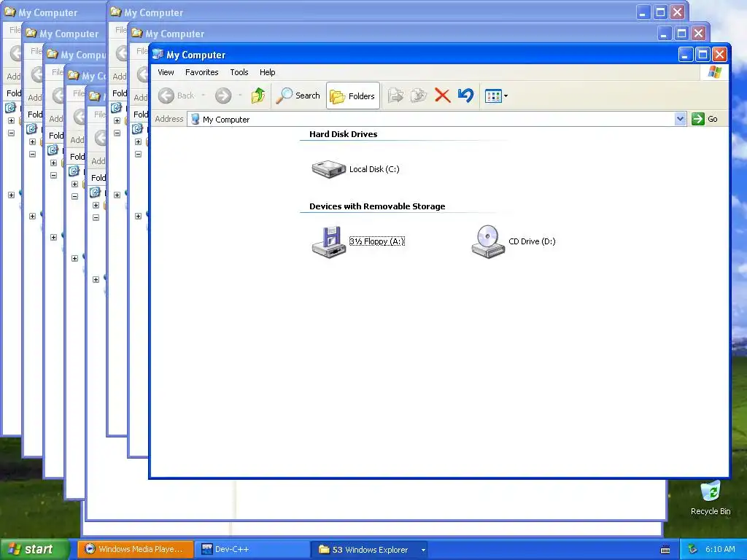The height and width of the screenshot is (560, 747).
Task: Expand the Address bar dropdown
Action: pyautogui.click(x=681, y=119)
